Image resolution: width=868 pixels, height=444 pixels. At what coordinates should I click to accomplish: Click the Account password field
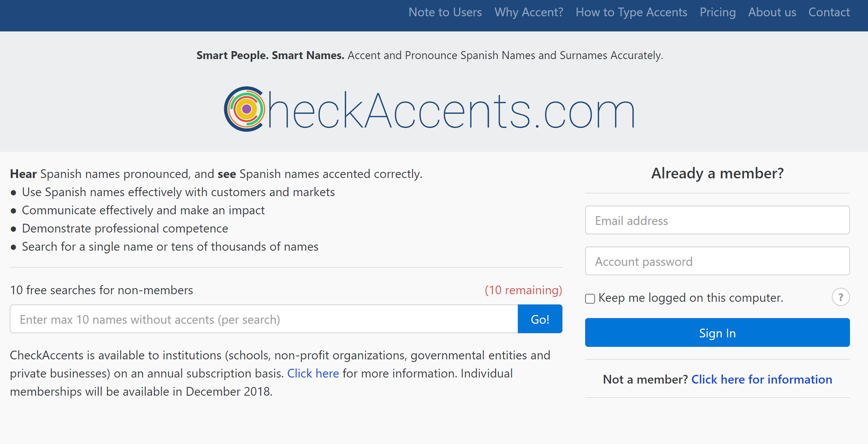tap(717, 261)
